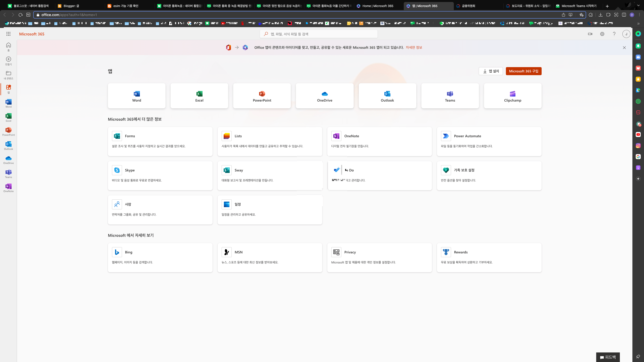Open the Forms app card

tap(160, 141)
